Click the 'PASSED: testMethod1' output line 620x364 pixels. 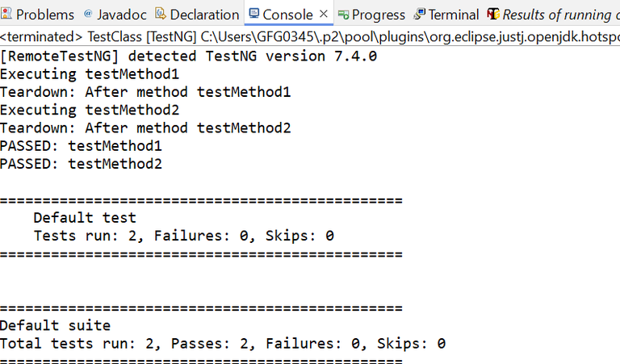pos(81,146)
